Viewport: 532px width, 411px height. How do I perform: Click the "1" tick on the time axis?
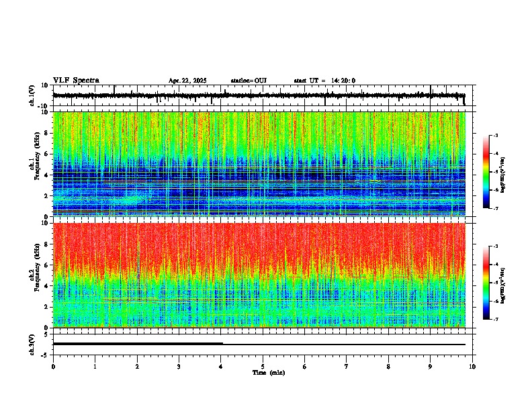pos(95,367)
